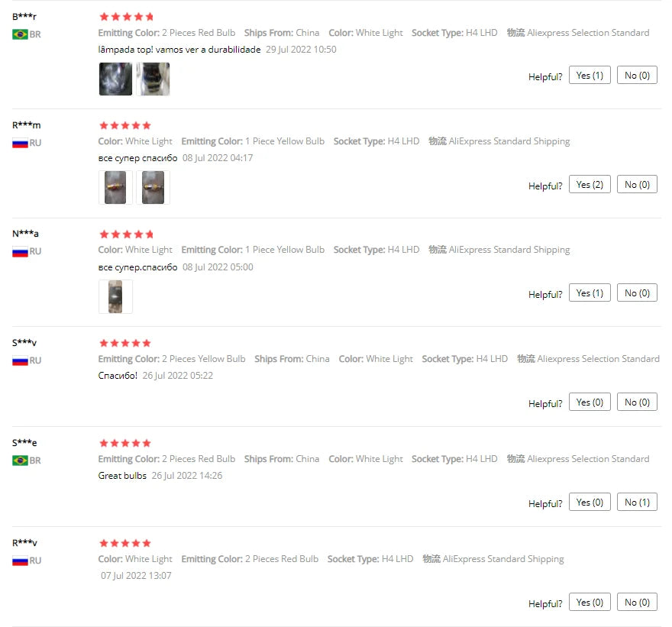Vote No (1) on Great bulbs review
This screenshot has width=672, height=627.
[637, 502]
